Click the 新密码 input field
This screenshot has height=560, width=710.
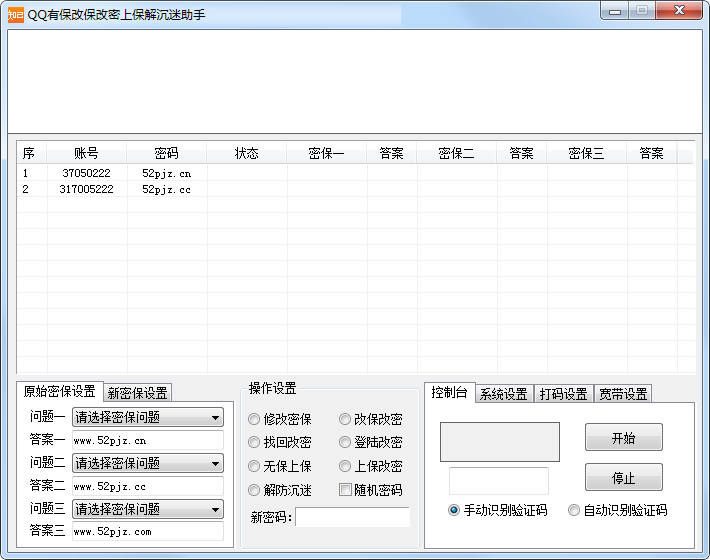pyautogui.click(x=352, y=517)
